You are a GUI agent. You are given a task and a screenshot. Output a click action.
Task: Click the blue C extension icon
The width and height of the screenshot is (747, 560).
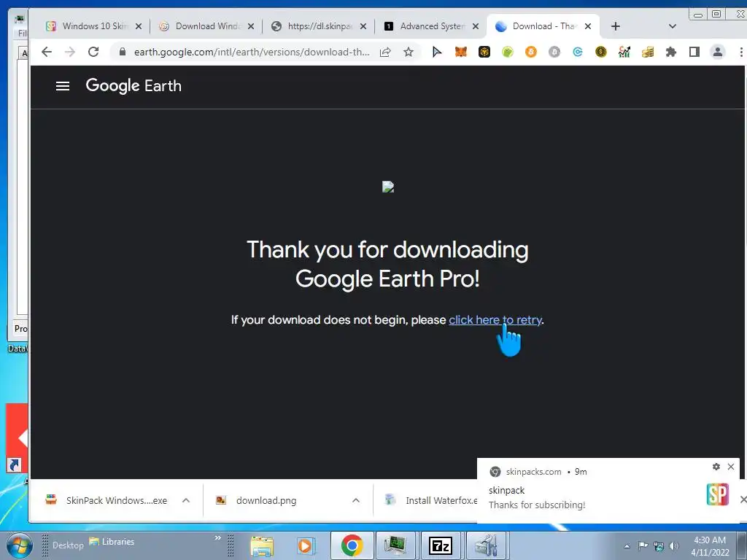(x=578, y=52)
